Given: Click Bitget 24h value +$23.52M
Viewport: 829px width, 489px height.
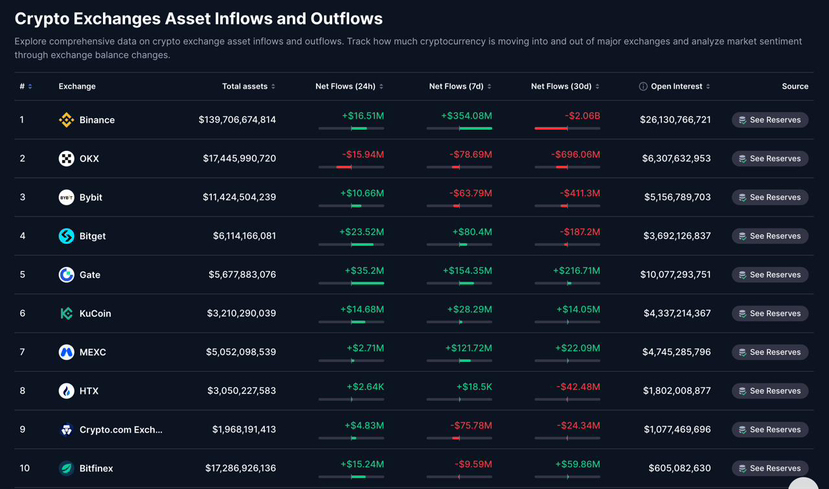Looking at the screenshot, I should click(362, 232).
